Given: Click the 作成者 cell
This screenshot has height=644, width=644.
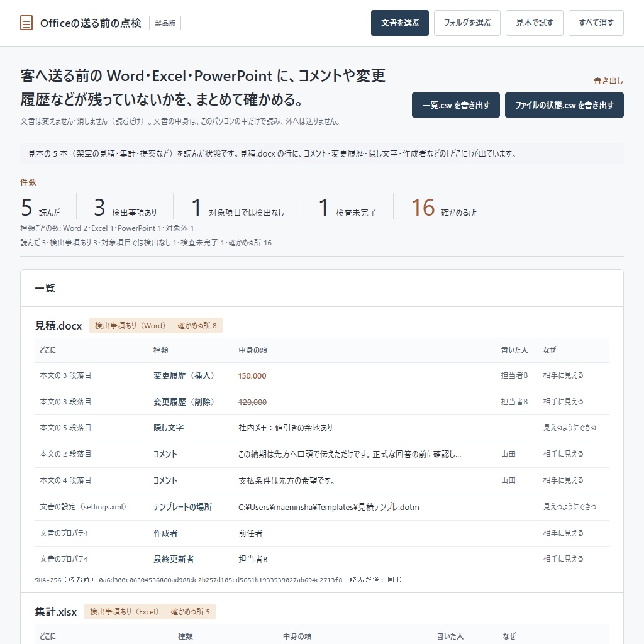Looking at the screenshot, I should (165, 533).
